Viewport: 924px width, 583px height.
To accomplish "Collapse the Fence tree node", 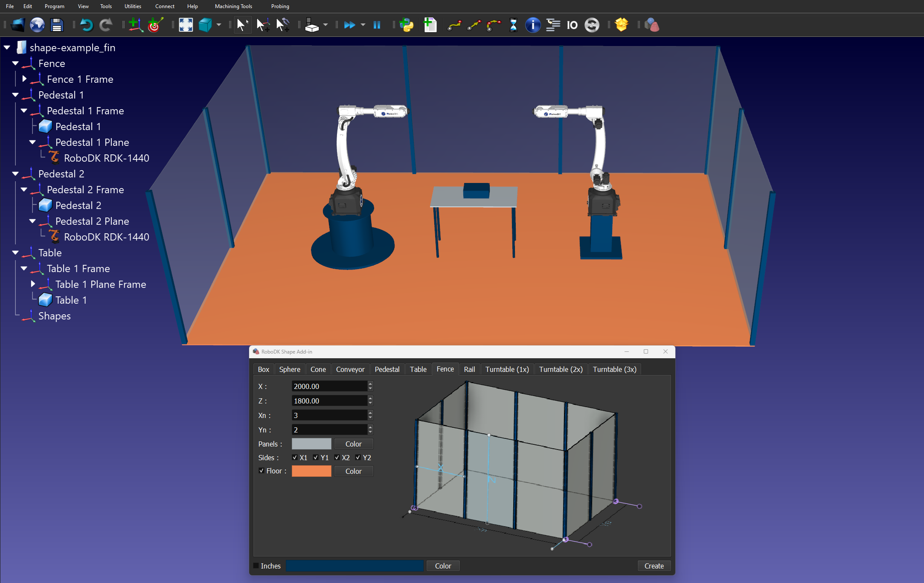I will click(15, 64).
